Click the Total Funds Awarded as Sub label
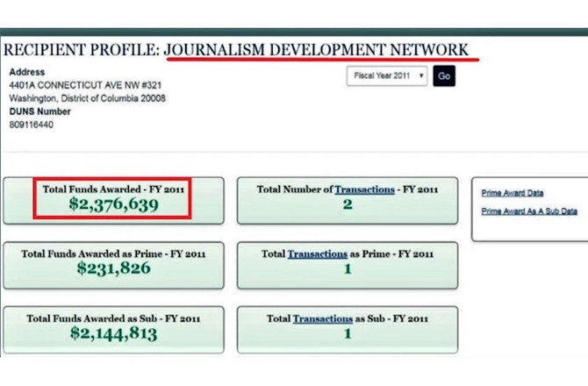588x386 pixels. click(113, 319)
